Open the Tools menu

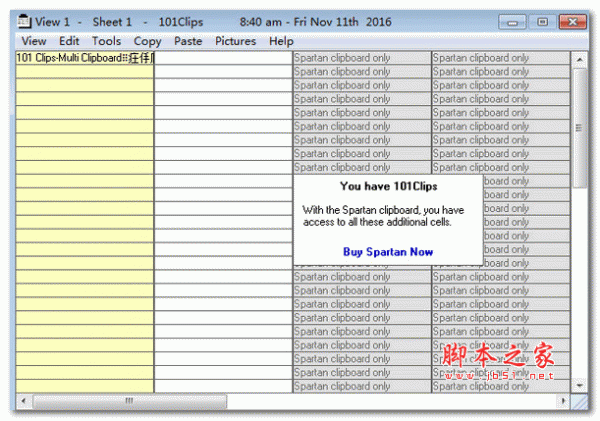tap(106, 41)
